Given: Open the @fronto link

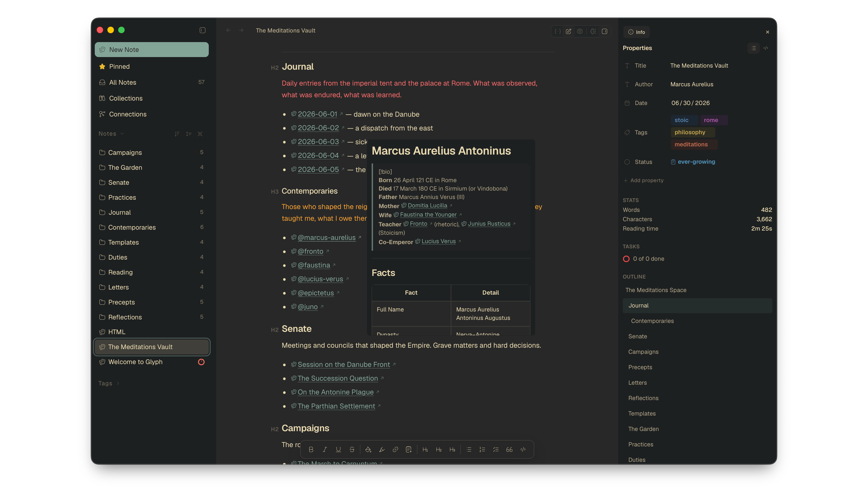Looking at the screenshot, I should (310, 251).
